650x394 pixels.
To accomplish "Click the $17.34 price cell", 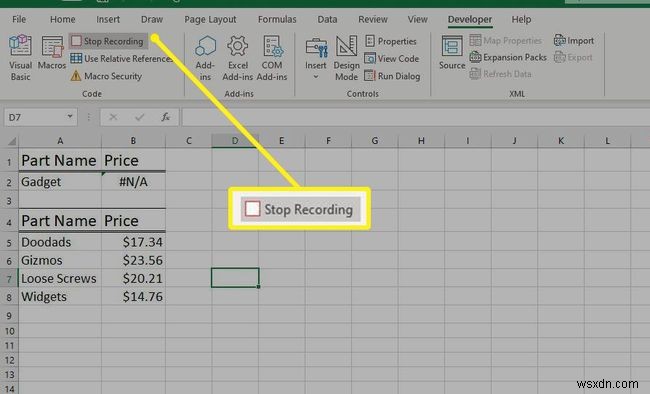I will (133, 242).
